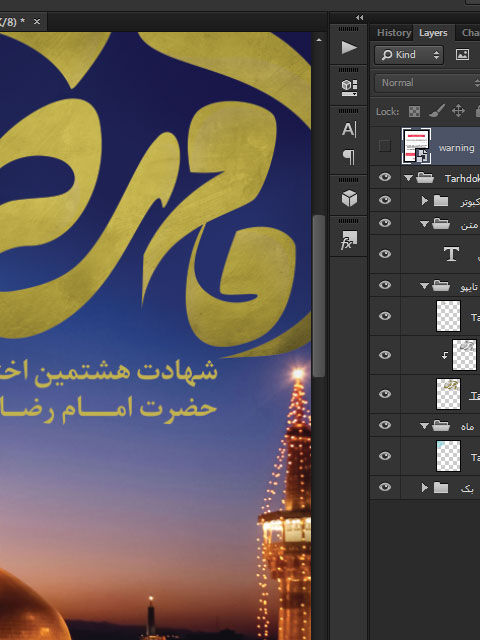480x640 pixels.
Task: Hide the Tarhdok group
Action: tap(384, 177)
